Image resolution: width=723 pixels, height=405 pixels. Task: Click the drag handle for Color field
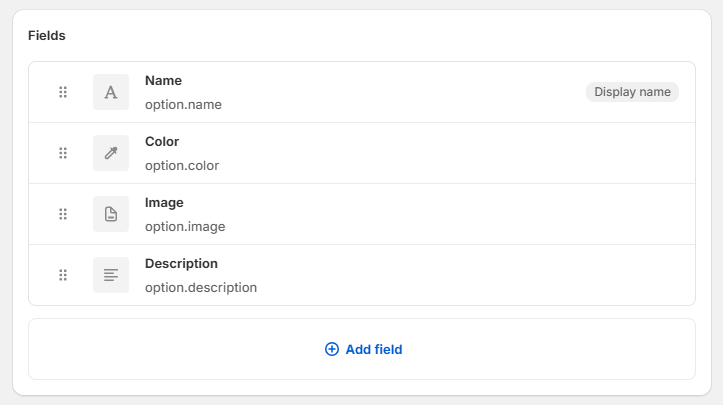coord(63,153)
